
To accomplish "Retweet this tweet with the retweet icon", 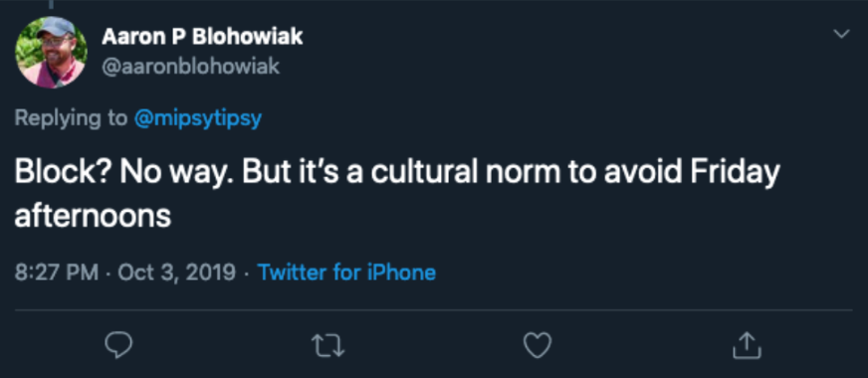I will click(328, 345).
